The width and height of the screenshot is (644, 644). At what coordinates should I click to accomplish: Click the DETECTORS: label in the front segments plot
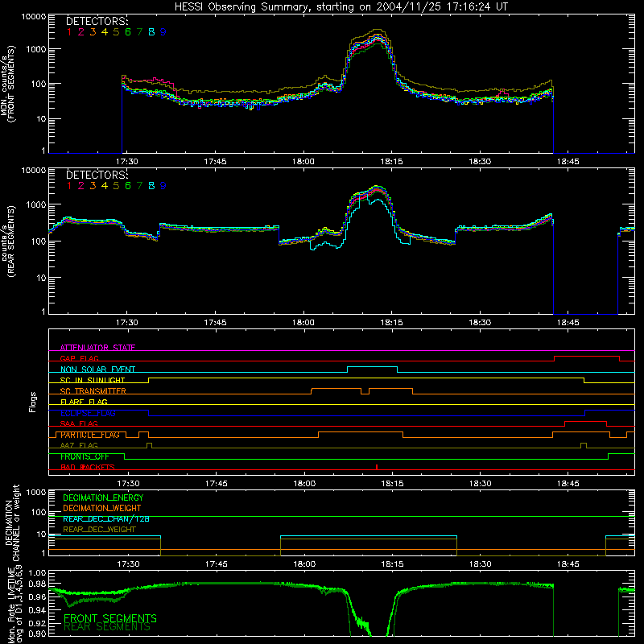tap(97, 22)
